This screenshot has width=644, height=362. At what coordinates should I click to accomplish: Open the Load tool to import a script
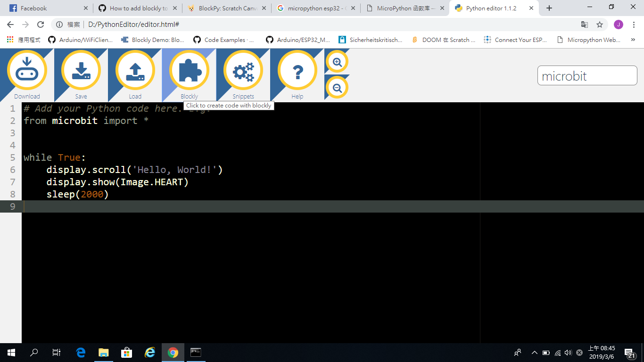135,70
